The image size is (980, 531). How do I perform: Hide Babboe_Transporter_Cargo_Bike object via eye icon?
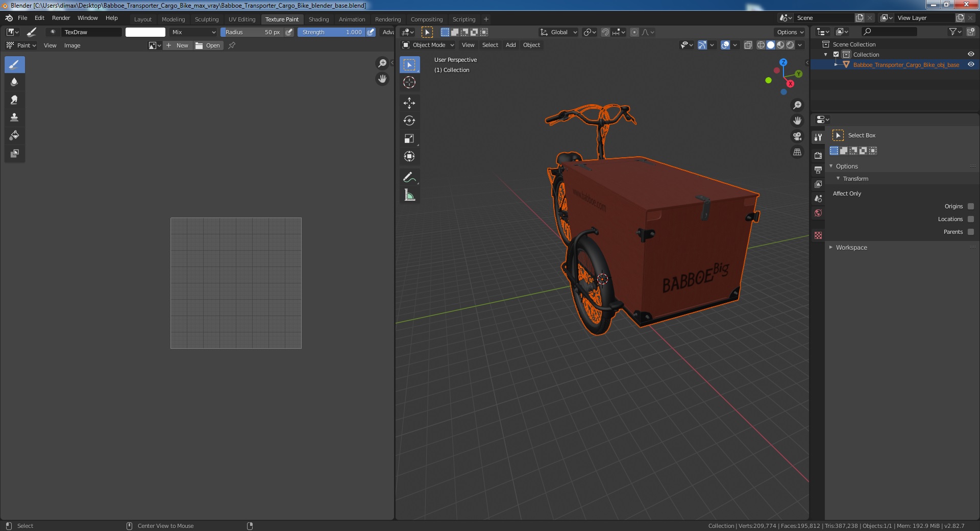pyautogui.click(x=971, y=65)
